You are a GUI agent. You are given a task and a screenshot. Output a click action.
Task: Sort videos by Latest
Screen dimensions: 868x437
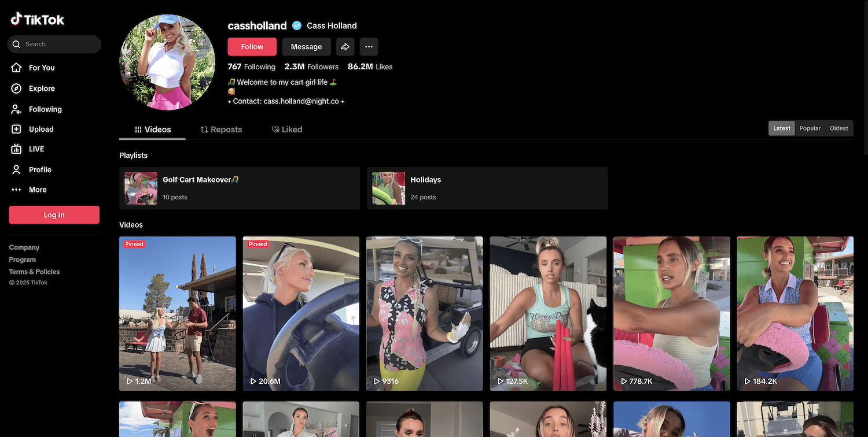(x=782, y=128)
